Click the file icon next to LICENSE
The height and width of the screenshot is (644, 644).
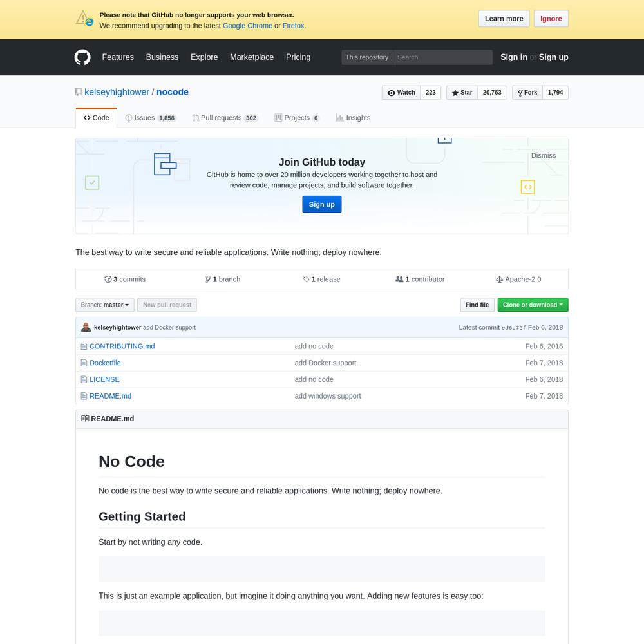84,379
